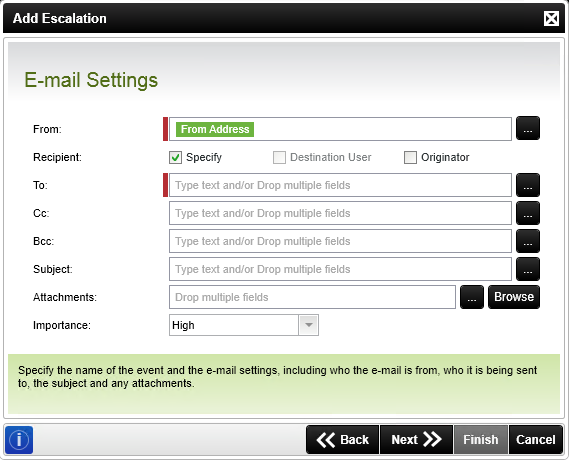This screenshot has width=569, height=460.
Task: Open the info help icon
Action: [19, 440]
